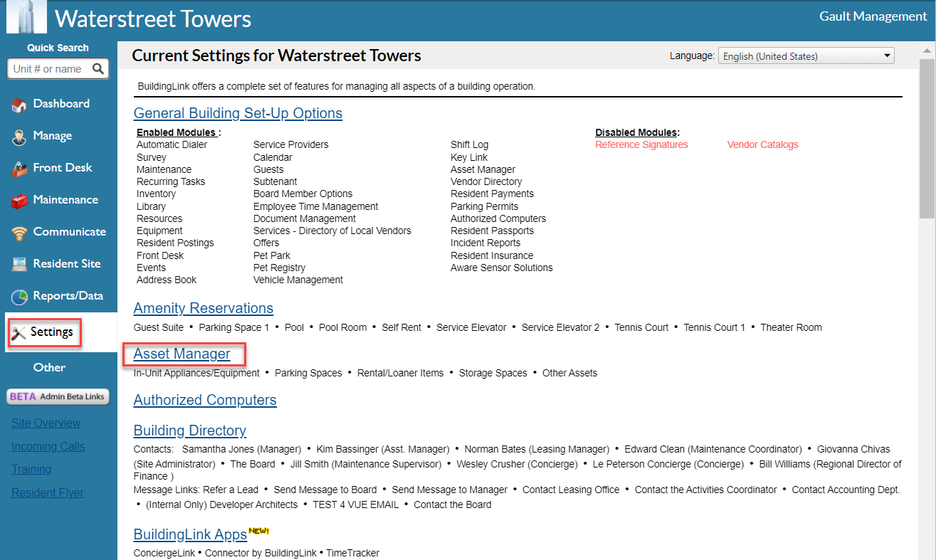Click the Survey module entry

[x=152, y=157]
